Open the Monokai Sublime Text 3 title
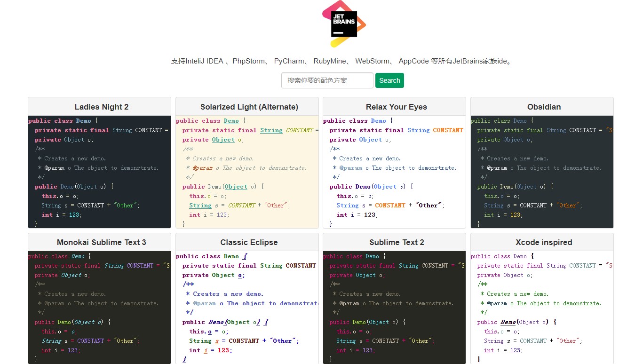The height and width of the screenshot is (364, 635). point(102,242)
